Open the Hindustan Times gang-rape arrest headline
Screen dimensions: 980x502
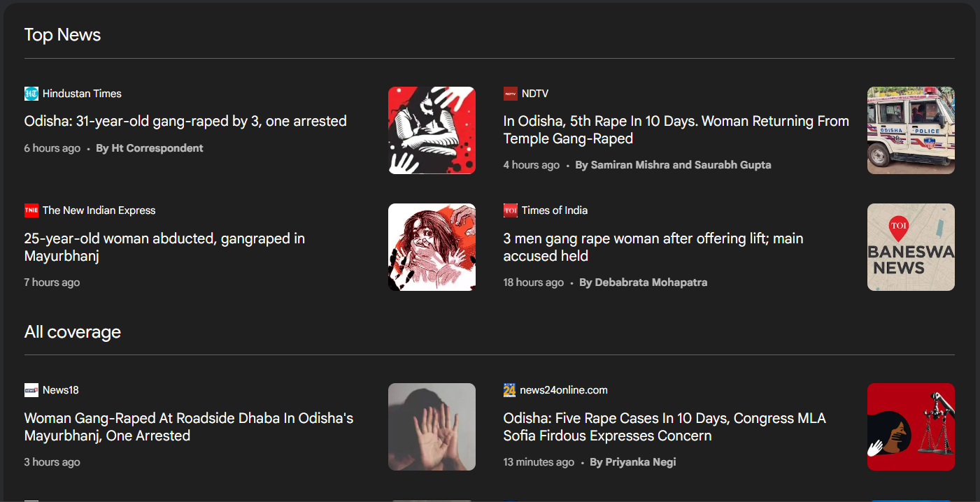click(185, 121)
